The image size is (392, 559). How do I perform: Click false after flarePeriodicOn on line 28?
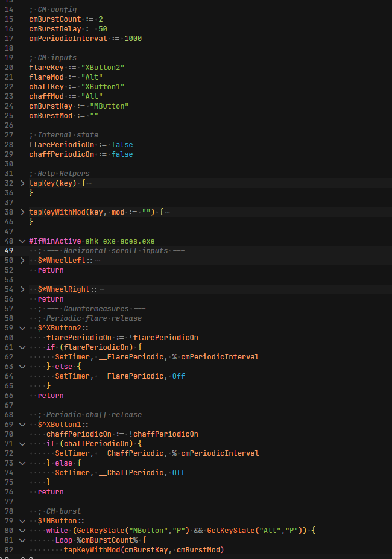[x=122, y=144]
